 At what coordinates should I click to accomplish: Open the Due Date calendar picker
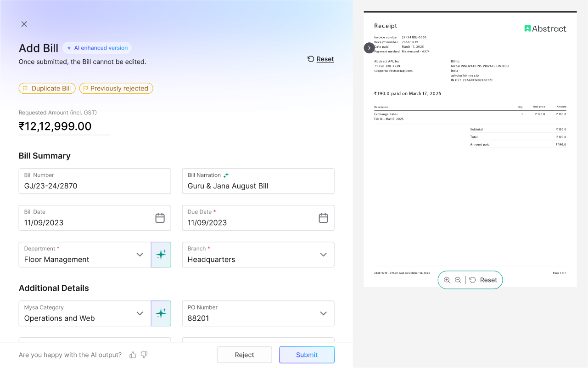click(323, 218)
